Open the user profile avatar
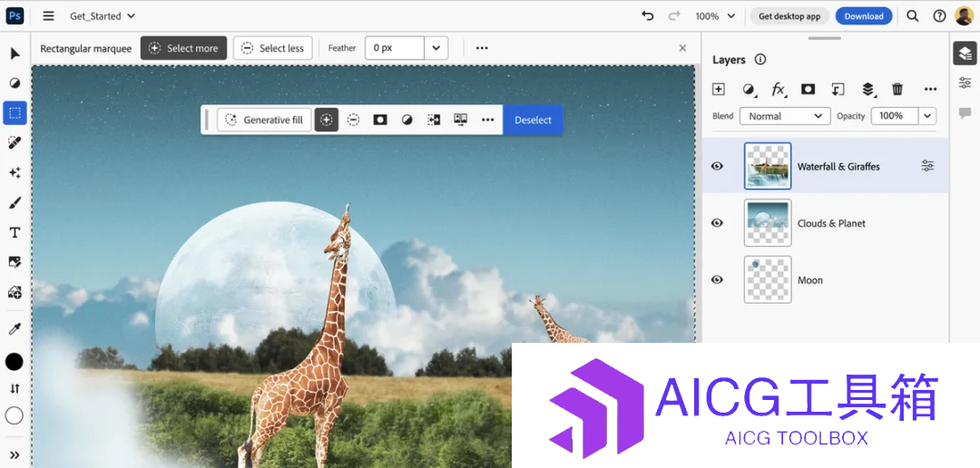This screenshot has width=980, height=468. tap(964, 16)
